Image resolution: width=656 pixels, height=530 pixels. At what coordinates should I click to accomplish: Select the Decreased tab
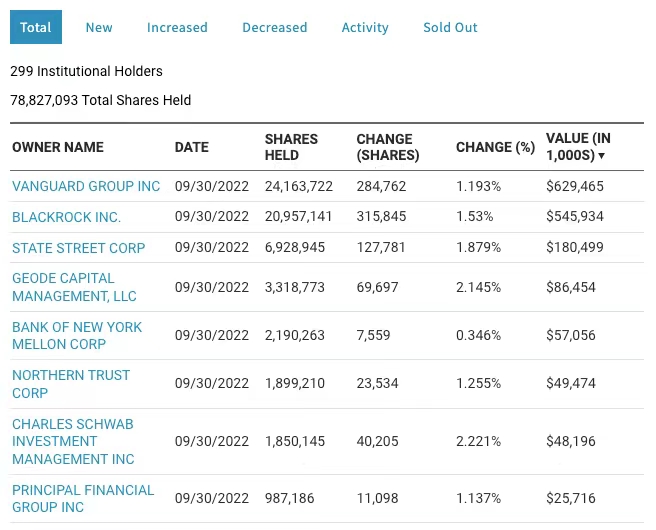tap(275, 27)
